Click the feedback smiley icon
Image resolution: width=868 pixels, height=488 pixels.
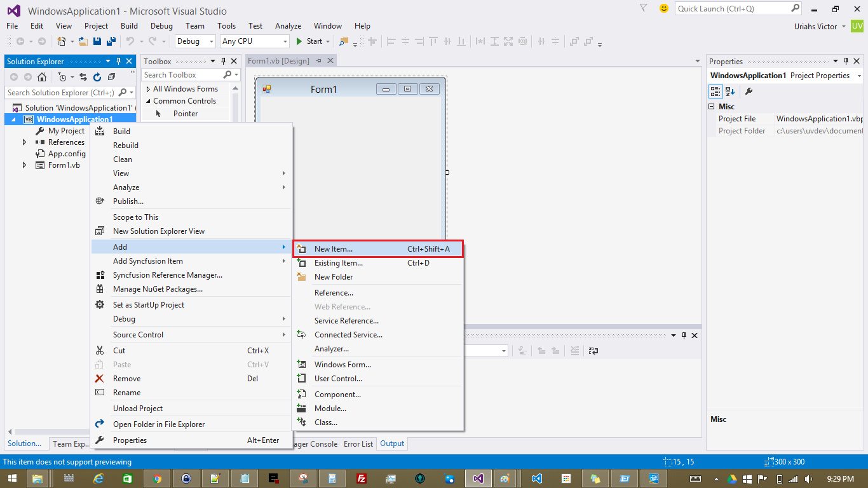point(664,8)
